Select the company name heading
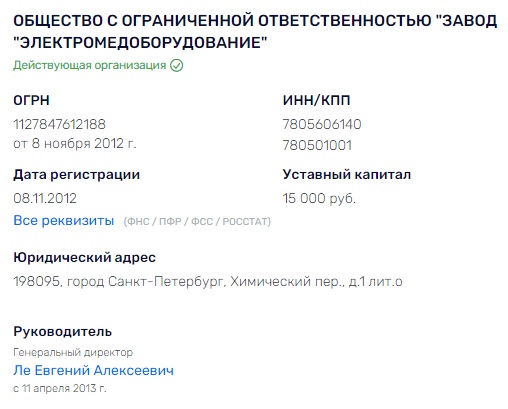 255,31
